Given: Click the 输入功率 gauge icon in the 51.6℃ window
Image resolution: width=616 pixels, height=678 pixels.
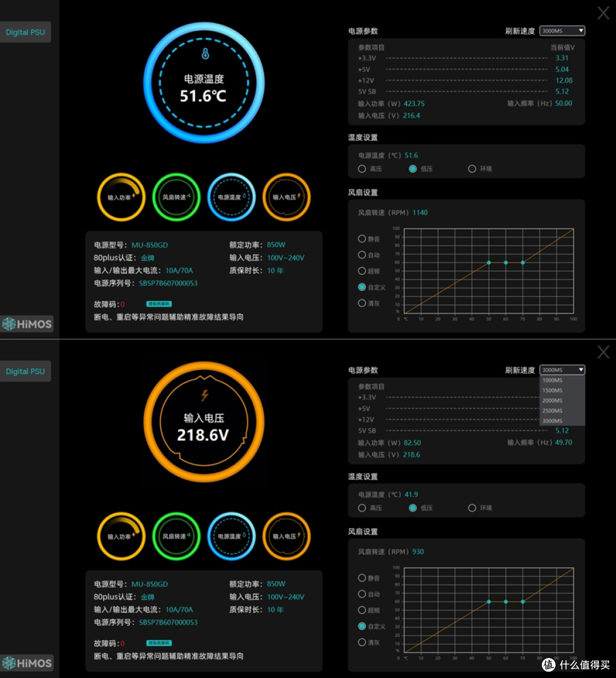Looking at the screenshot, I should click(x=121, y=197).
